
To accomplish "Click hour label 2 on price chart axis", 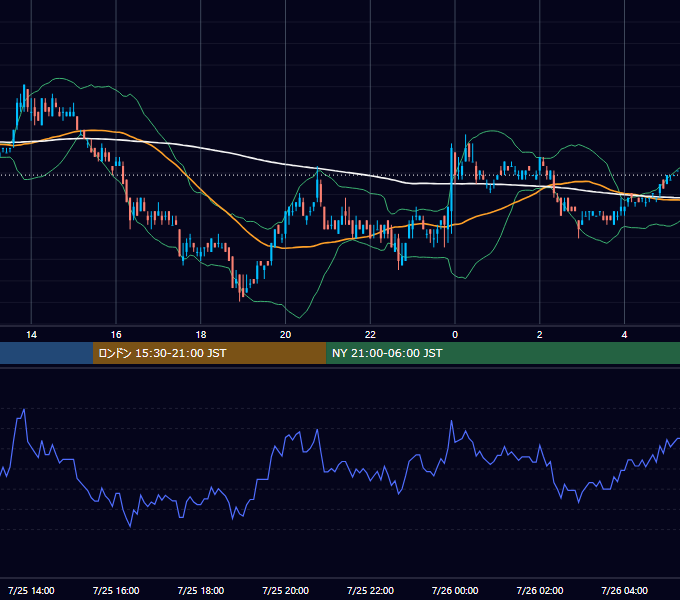I will click(x=540, y=335).
